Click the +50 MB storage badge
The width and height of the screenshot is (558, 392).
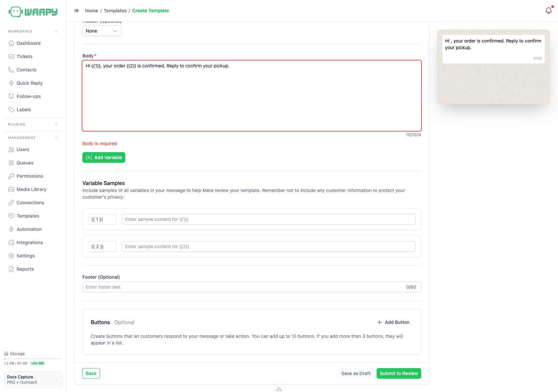pos(38,363)
